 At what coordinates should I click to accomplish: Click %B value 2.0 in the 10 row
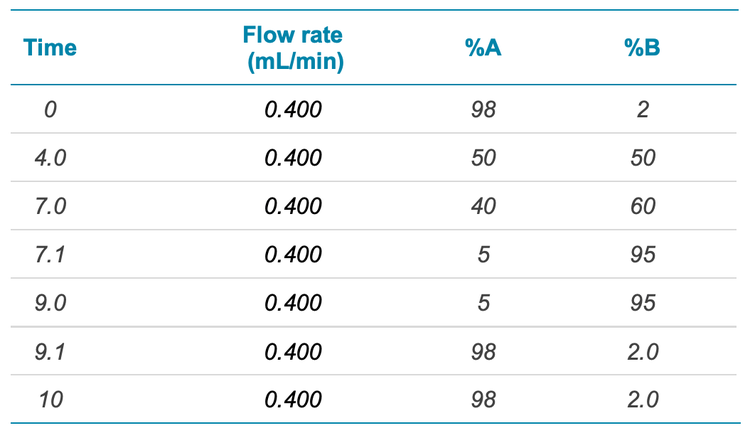pos(643,400)
